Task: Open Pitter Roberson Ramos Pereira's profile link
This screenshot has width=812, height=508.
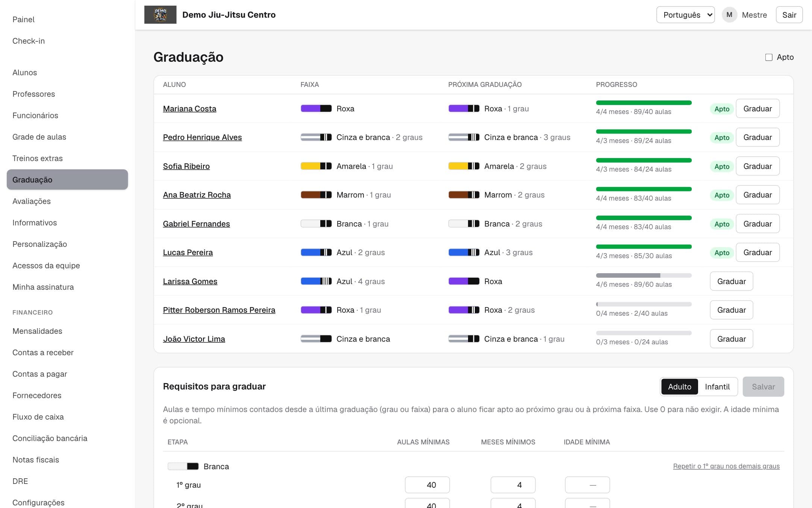Action: click(x=219, y=310)
